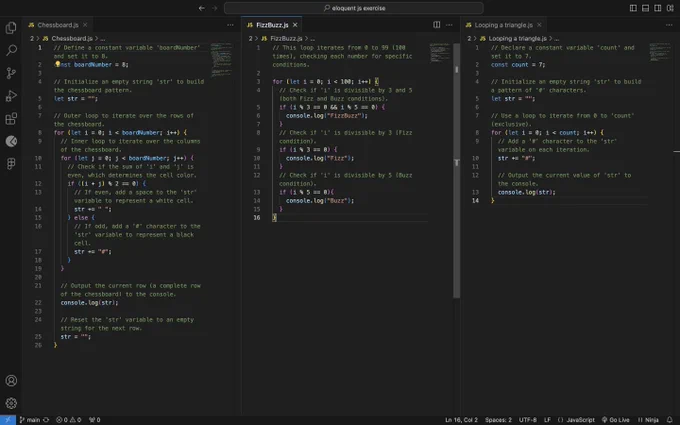Image resolution: width=680 pixels, height=425 pixels.
Task: Open more actions menu for FizzBuzz.js editor group
Action: point(449,25)
